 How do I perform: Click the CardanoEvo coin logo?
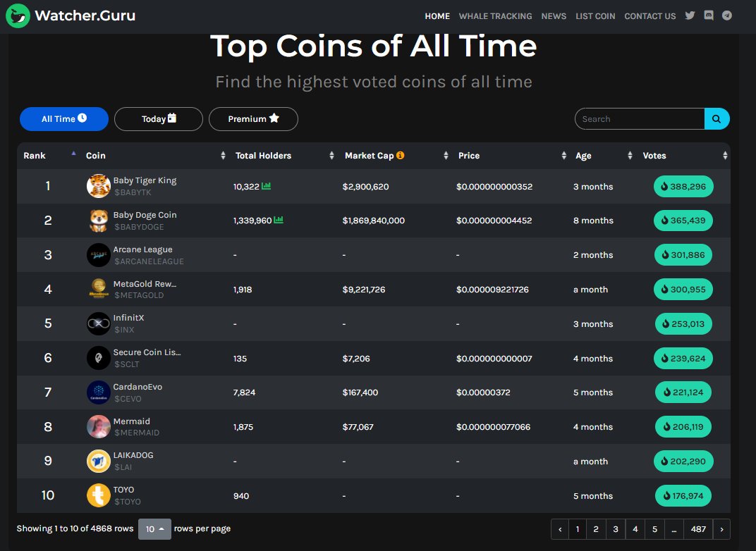(x=98, y=392)
